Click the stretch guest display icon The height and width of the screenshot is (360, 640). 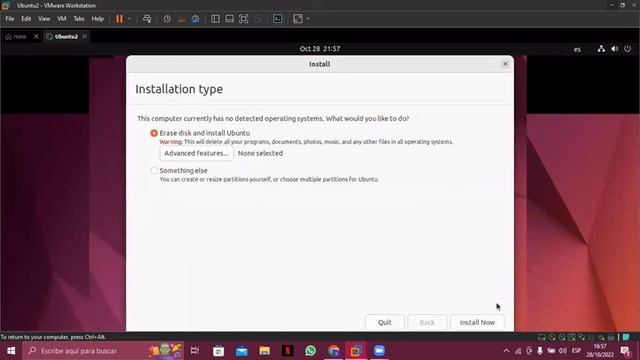coord(298,19)
